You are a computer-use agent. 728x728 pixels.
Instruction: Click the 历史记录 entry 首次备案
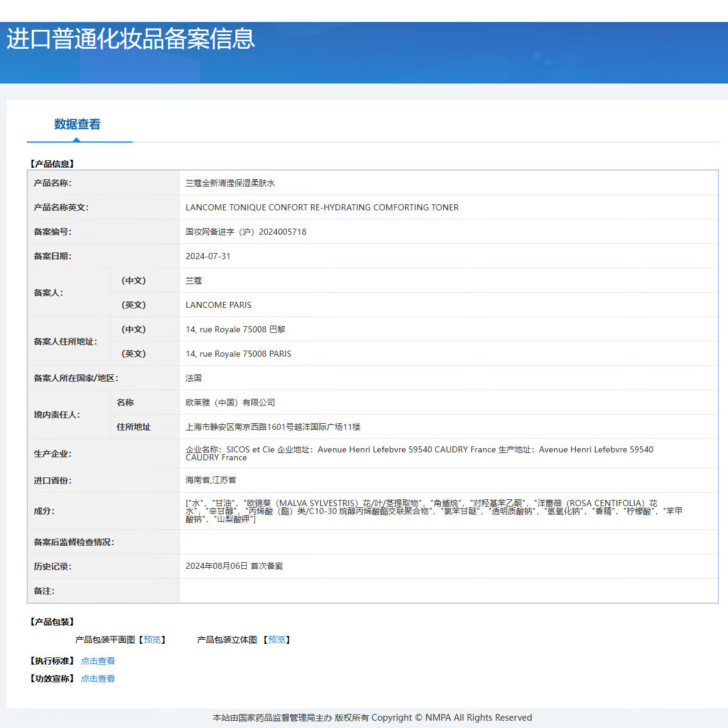(x=234, y=566)
